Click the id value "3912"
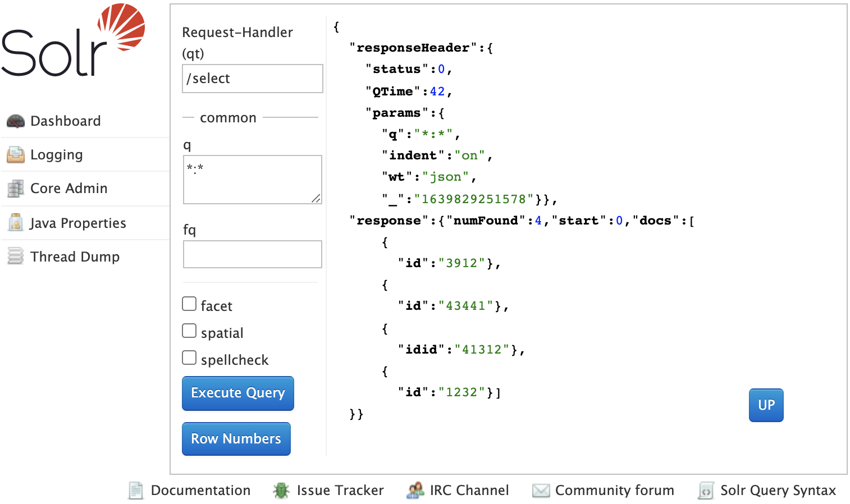The image size is (850, 504). click(x=461, y=263)
